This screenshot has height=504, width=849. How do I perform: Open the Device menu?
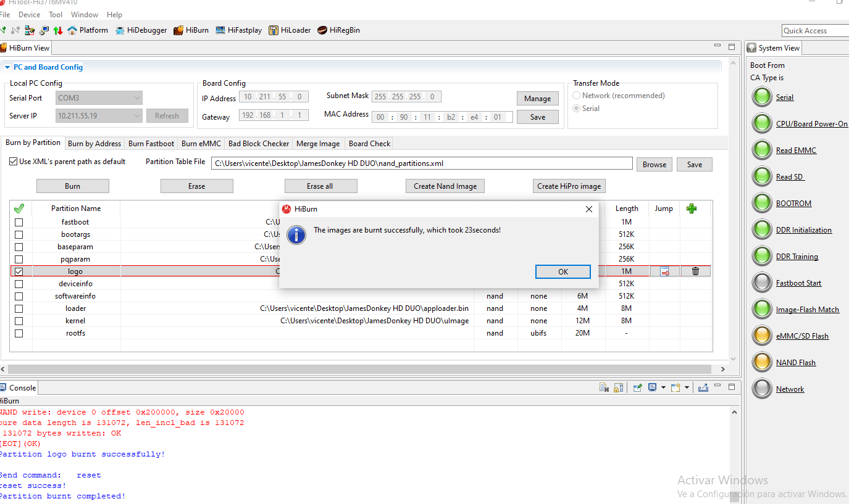[x=29, y=14]
